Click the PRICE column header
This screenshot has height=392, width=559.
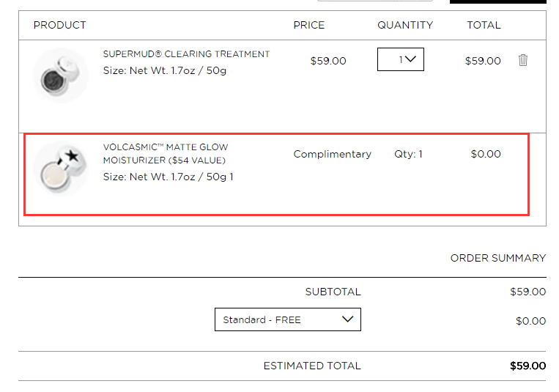(308, 25)
